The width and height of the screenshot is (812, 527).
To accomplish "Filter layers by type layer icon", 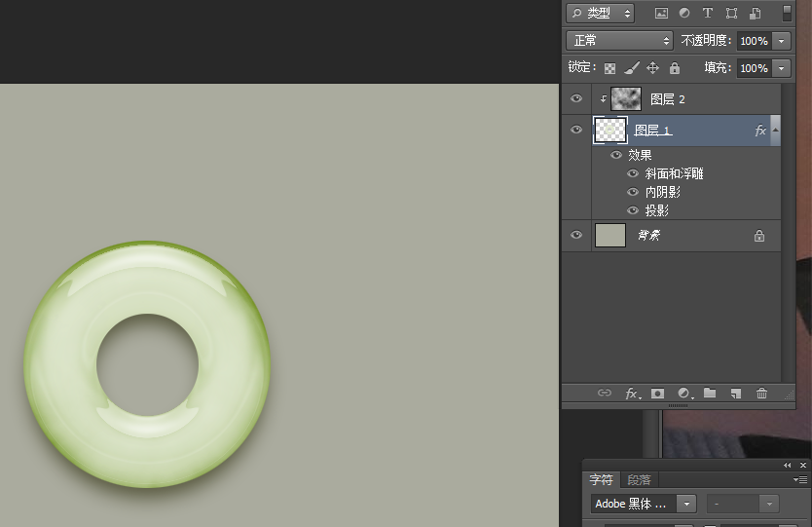I will pos(708,13).
